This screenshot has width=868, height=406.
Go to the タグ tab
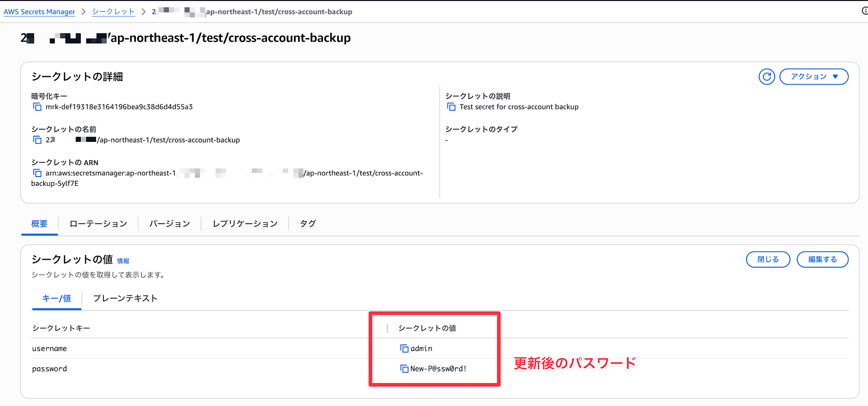point(308,224)
